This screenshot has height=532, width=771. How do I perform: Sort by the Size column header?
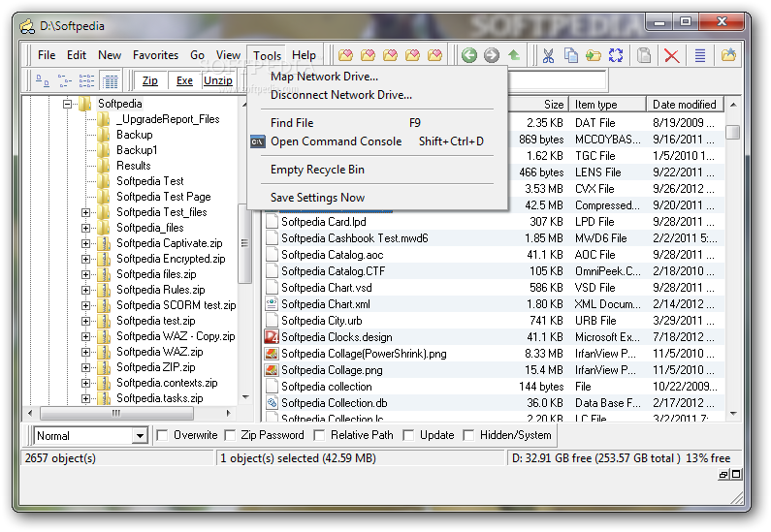coord(538,105)
